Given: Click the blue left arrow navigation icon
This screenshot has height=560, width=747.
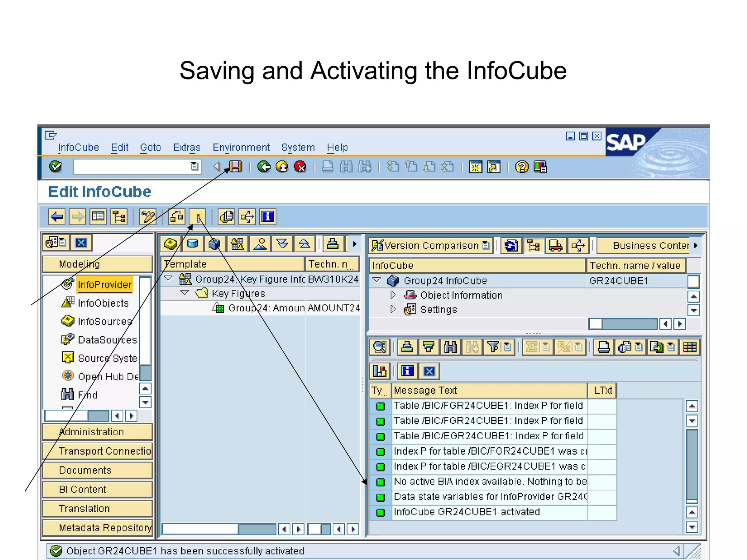Looking at the screenshot, I should (x=57, y=217).
